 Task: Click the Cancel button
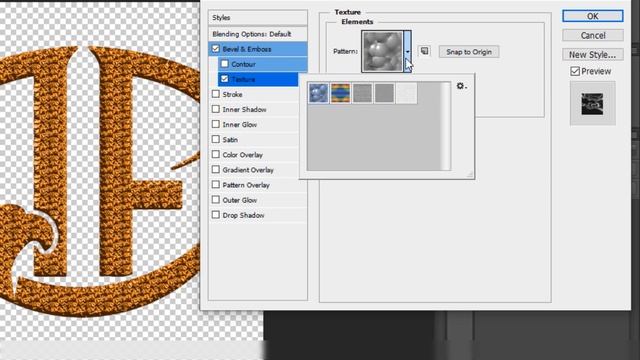pos(593,36)
